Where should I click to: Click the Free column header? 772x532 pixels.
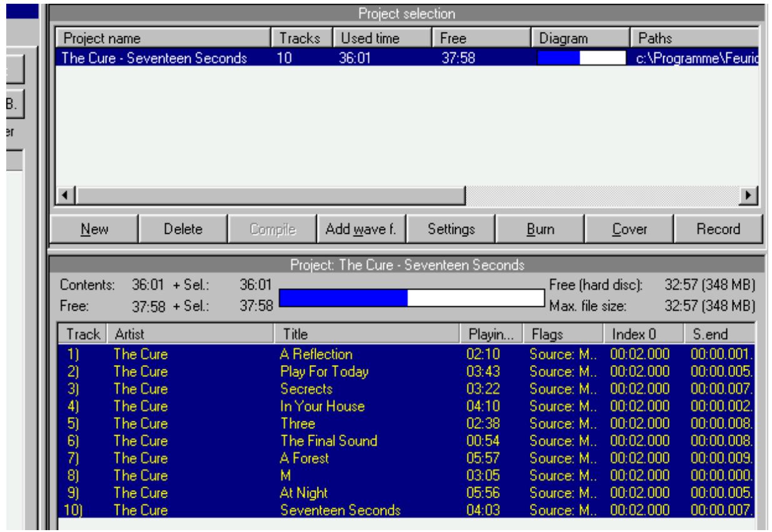tap(479, 39)
